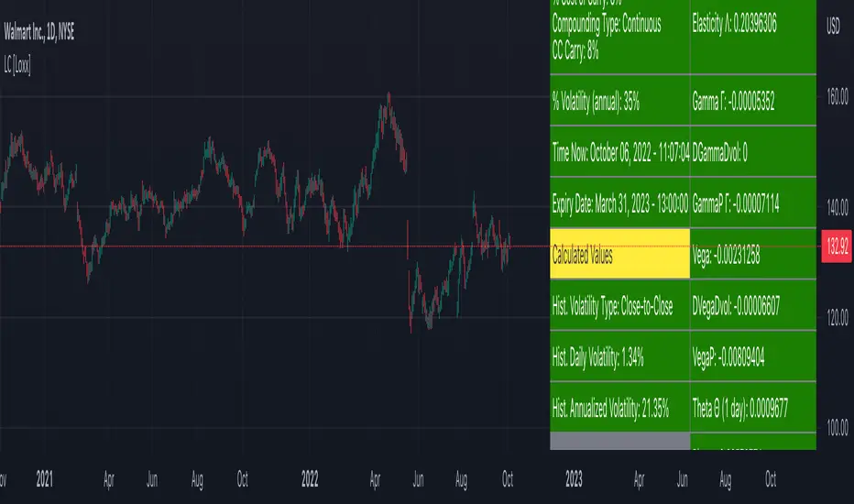Click the 2022 year label on time axis
The height and width of the screenshot is (504, 854).
(x=310, y=477)
